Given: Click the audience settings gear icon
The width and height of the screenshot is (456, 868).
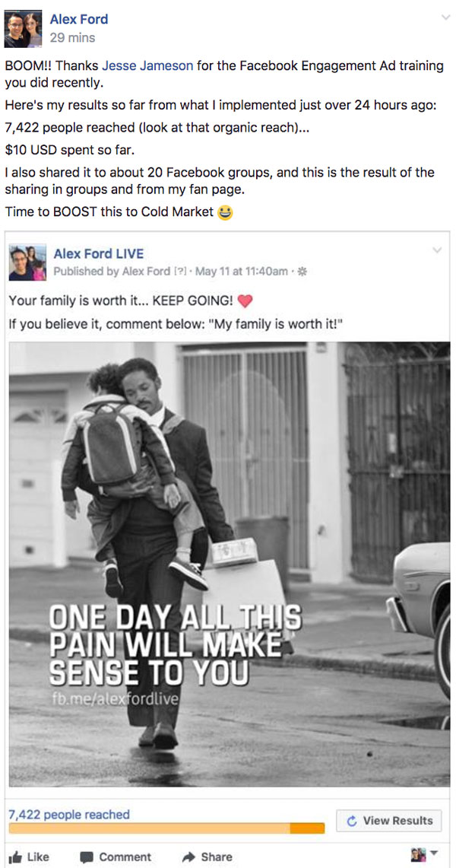Looking at the screenshot, I should pos(302,272).
